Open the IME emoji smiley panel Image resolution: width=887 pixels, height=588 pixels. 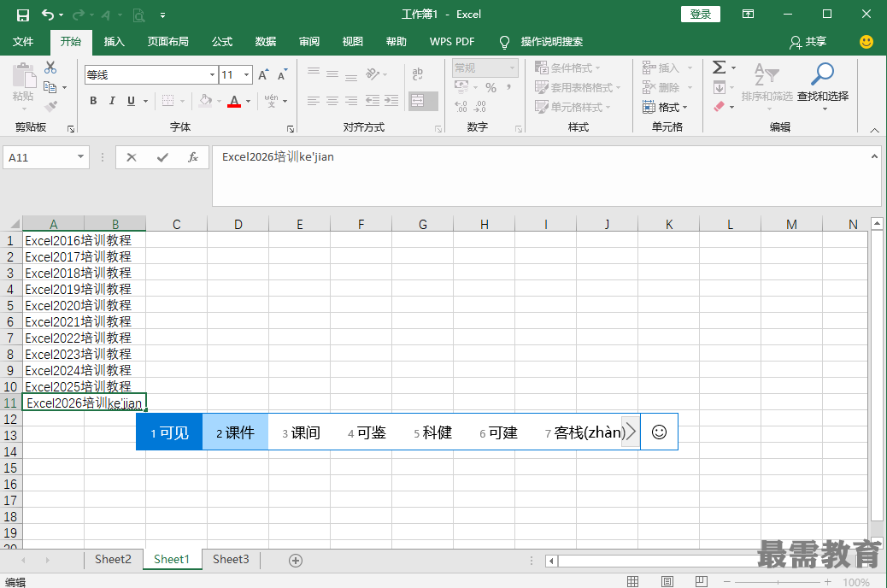pos(659,432)
